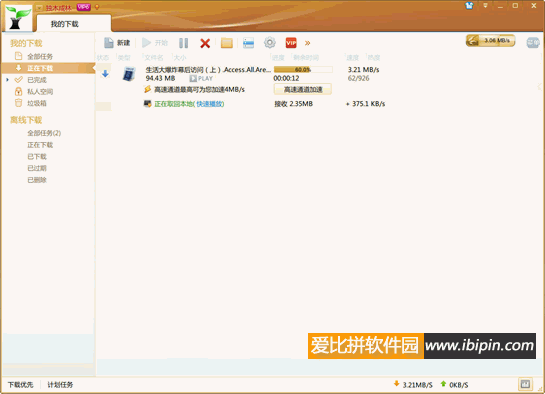Click the 60.0% progress bar
545x394 pixels.
coord(303,69)
